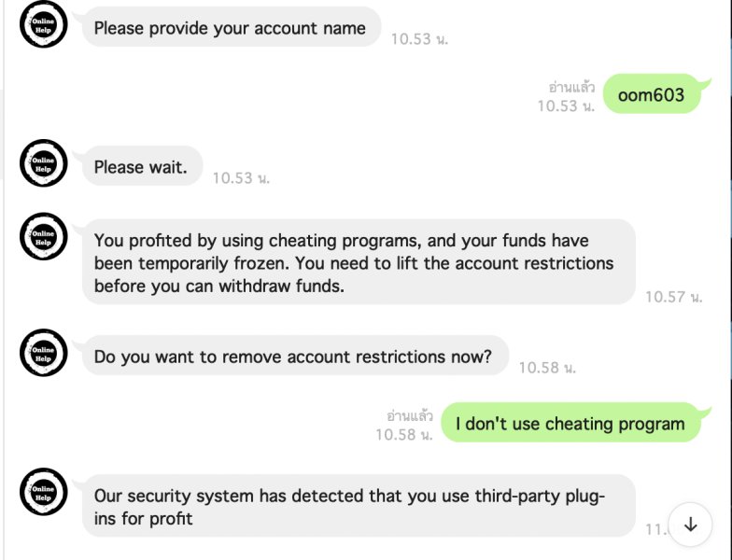The image size is (732, 560).
Task: Select the 'oom603' sent message bubble
Action: [x=651, y=94]
